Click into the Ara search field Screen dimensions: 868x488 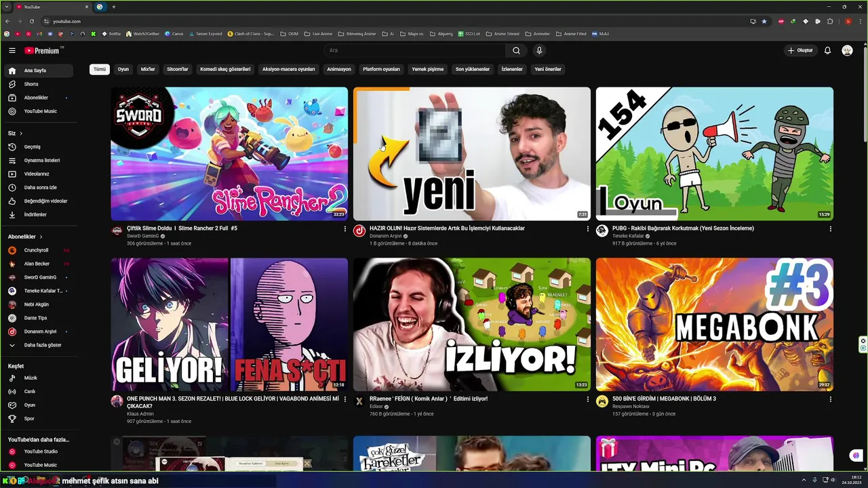(415, 50)
